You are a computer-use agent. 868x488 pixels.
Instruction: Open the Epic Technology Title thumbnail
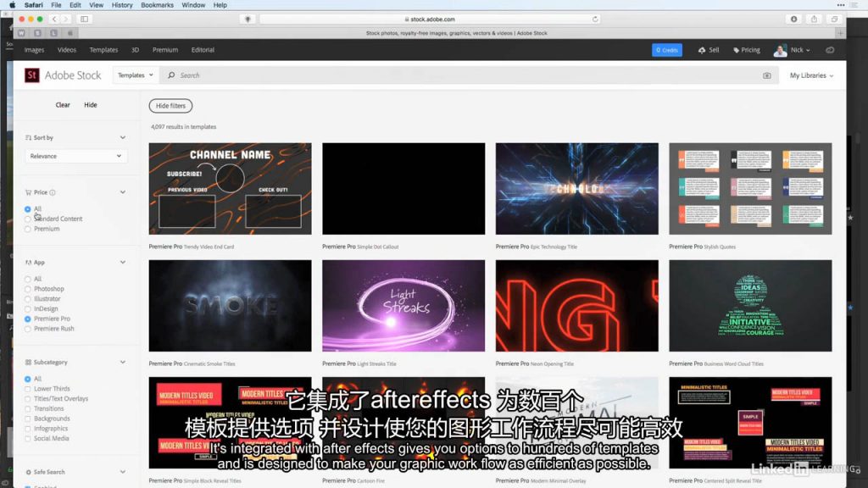(x=576, y=189)
